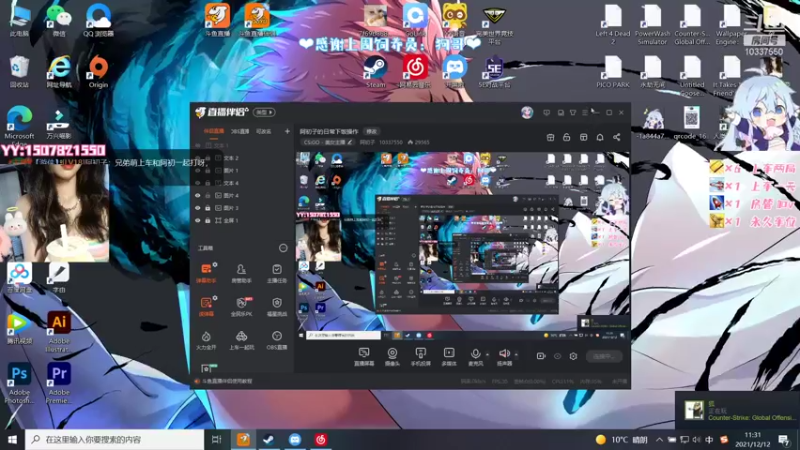This screenshot has width=800, height=450.
Task: Open microphone device dropdown arrow
Action: point(487,354)
